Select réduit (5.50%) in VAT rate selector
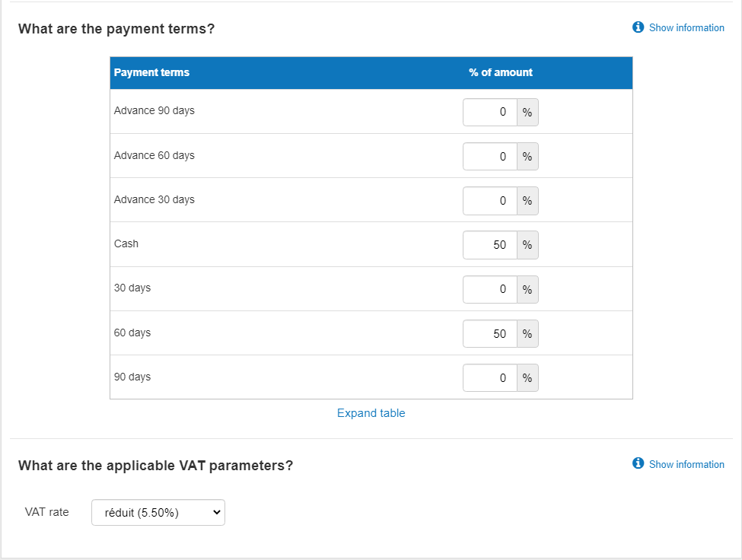Viewport: 742px width, 560px height. click(x=158, y=512)
